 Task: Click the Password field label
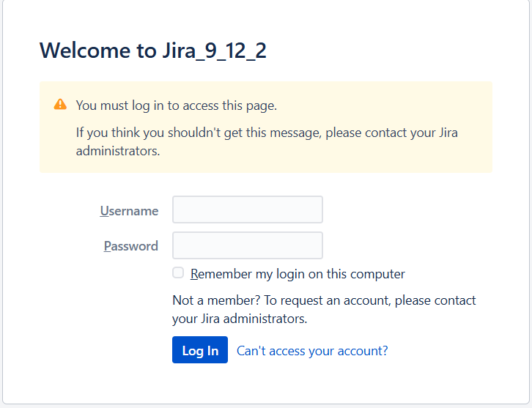[x=131, y=246]
